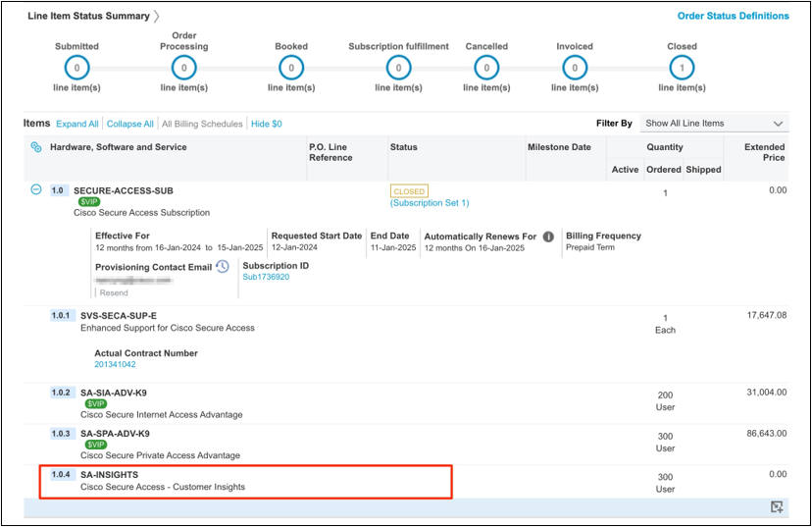
Task: Open the Show All Line Items filter dropdown
Action: (x=714, y=124)
